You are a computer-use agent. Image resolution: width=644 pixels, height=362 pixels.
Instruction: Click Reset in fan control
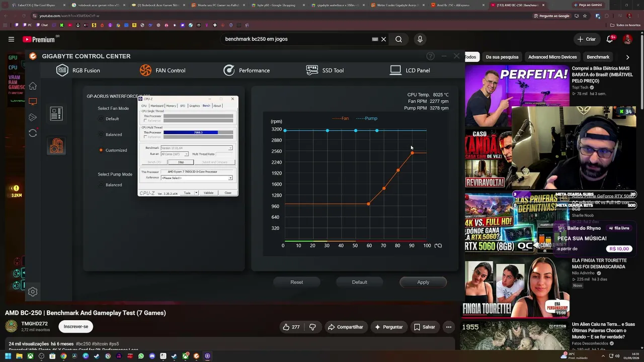[x=297, y=282]
